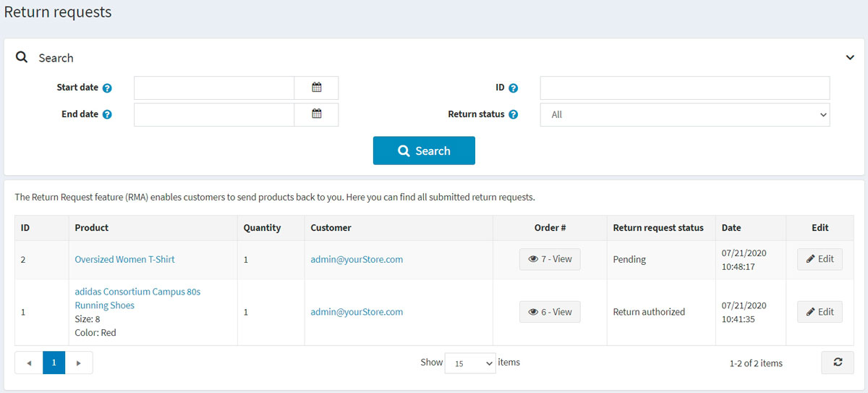The height and width of the screenshot is (393, 868).
Task: Go to the previous page arrow
Action: point(29,363)
